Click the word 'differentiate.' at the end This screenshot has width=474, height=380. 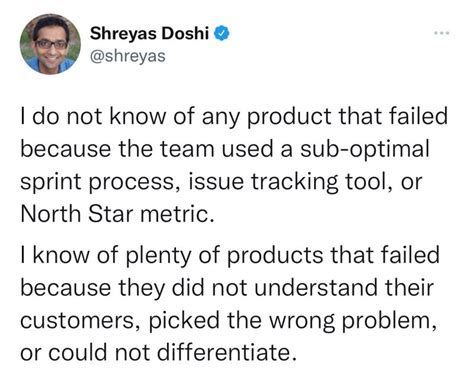pos(227,352)
